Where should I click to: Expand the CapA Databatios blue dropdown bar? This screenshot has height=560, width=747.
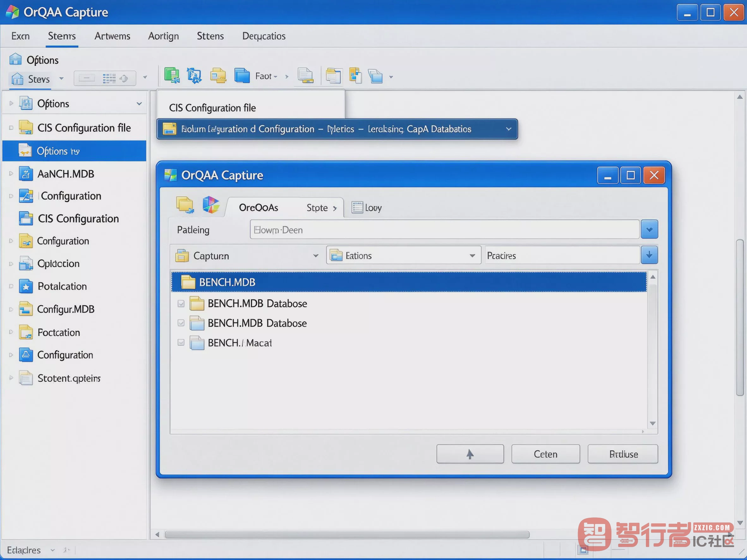[508, 129]
